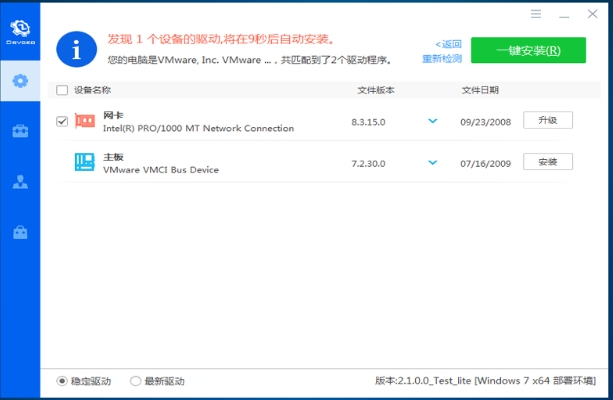Screen dimensions: 613x400
Task: Click the 重新检测 re-detect link
Action: pos(442,58)
